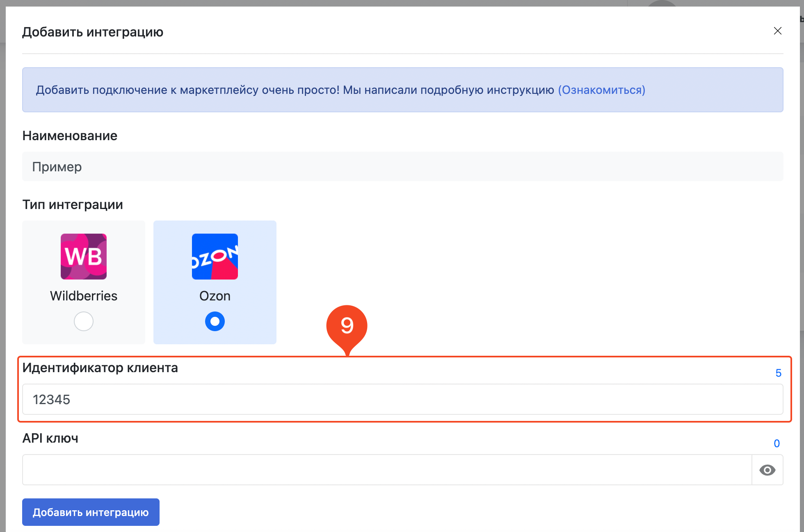This screenshot has width=804, height=532.
Task: Click the blue info banner text
Action: click(295, 90)
